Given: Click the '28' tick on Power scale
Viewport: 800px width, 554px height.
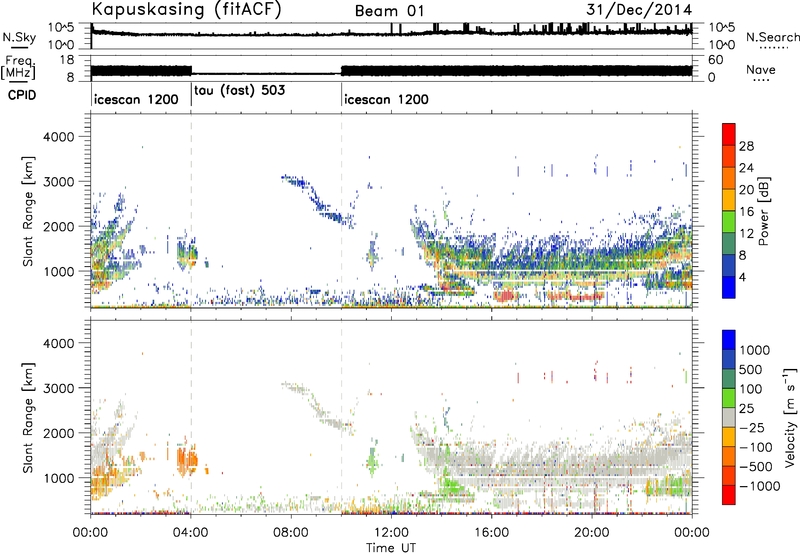Looking at the screenshot, I should pos(746,146).
